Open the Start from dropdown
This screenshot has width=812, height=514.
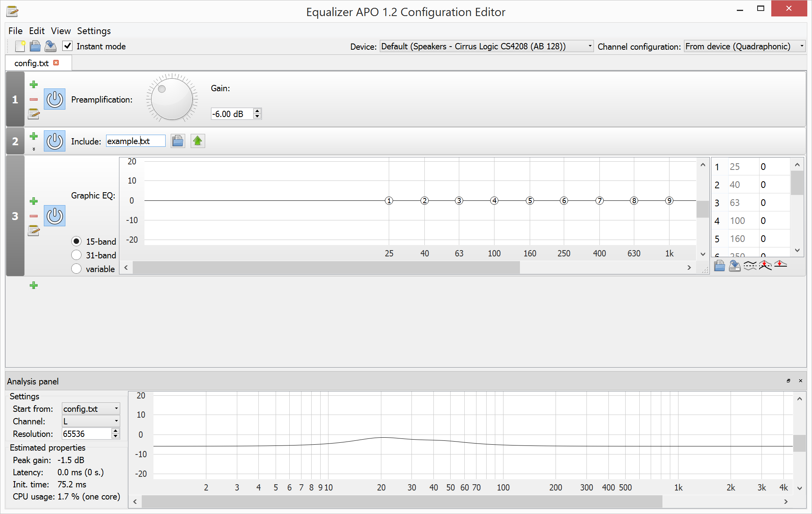[91, 409]
